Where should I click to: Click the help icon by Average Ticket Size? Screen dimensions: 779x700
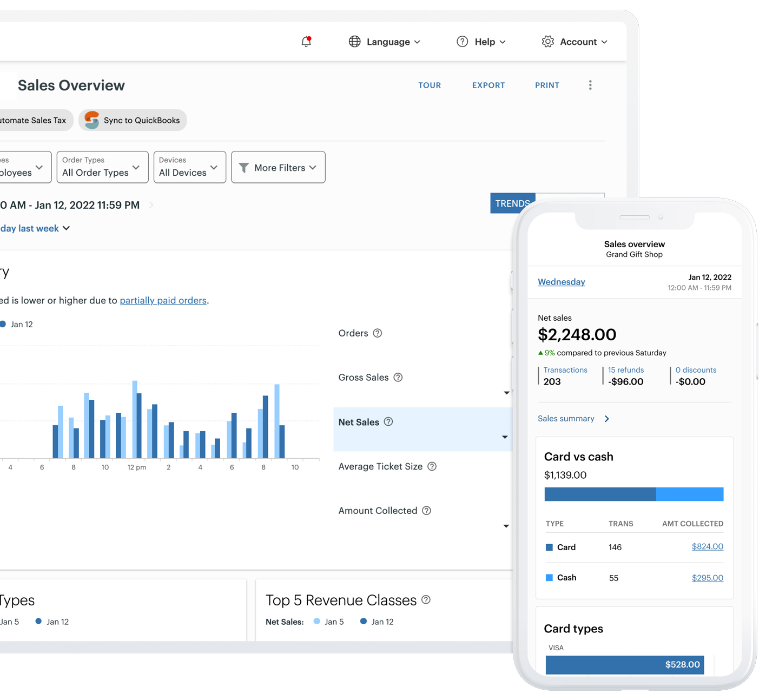click(x=432, y=466)
